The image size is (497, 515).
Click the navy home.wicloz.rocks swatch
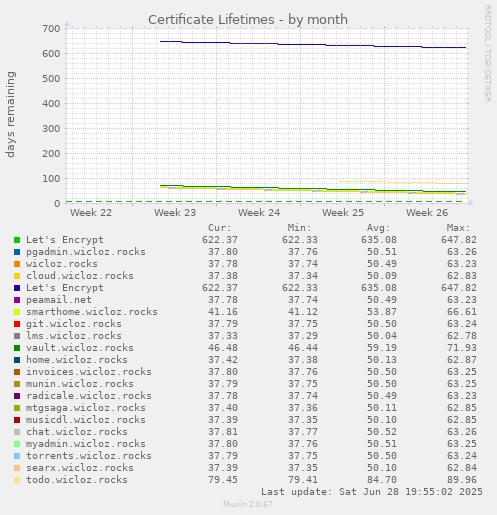click(x=17, y=360)
